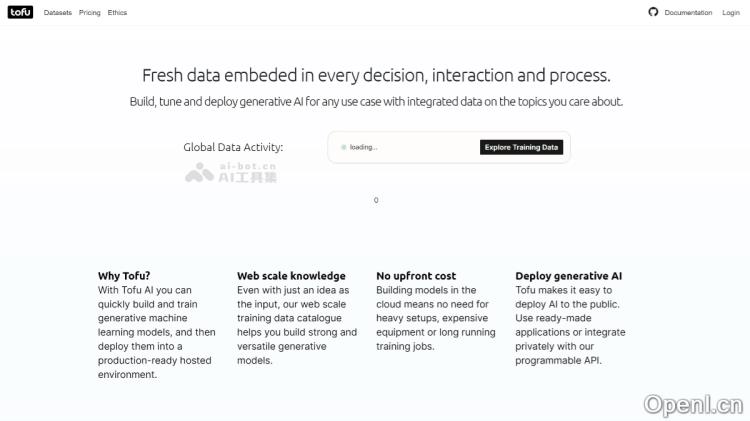This screenshot has width=750, height=421.
Task: Click the Openl.cn watermark text
Action: (693, 404)
